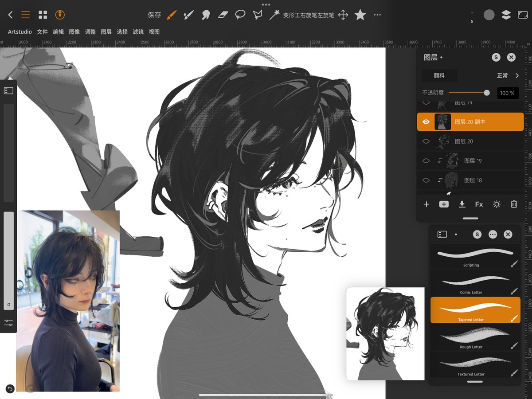Adjust the 不透明度 opacity slider

pos(469,93)
